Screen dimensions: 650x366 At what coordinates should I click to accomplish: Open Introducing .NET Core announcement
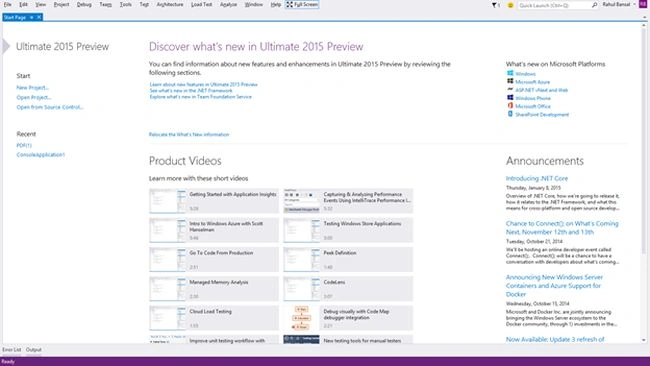click(x=537, y=178)
